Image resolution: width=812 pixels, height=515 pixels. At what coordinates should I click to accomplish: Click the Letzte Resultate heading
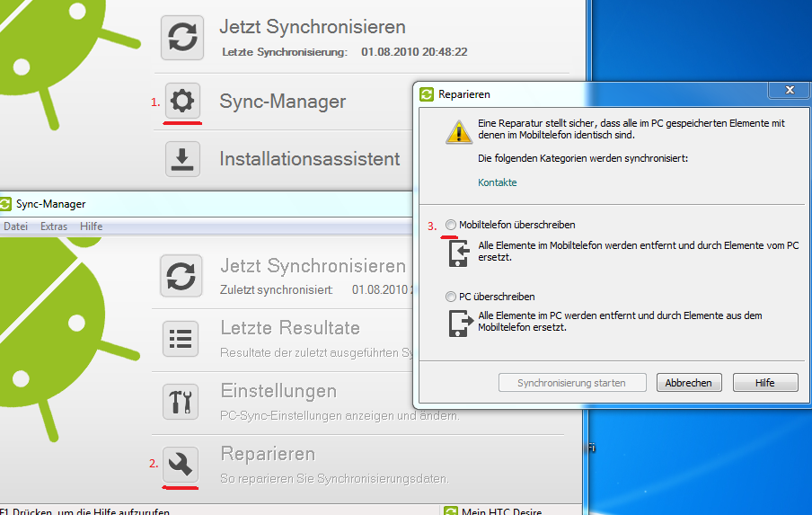(290, 328)
